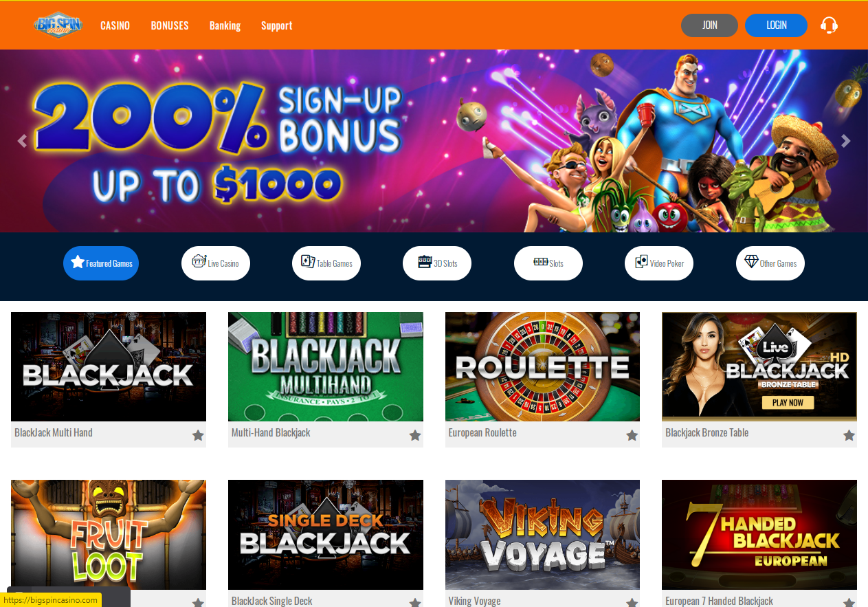Favorite the BlackJack Multi Hand game star
This screenshot has height=607, width=868.
point(198,435)
